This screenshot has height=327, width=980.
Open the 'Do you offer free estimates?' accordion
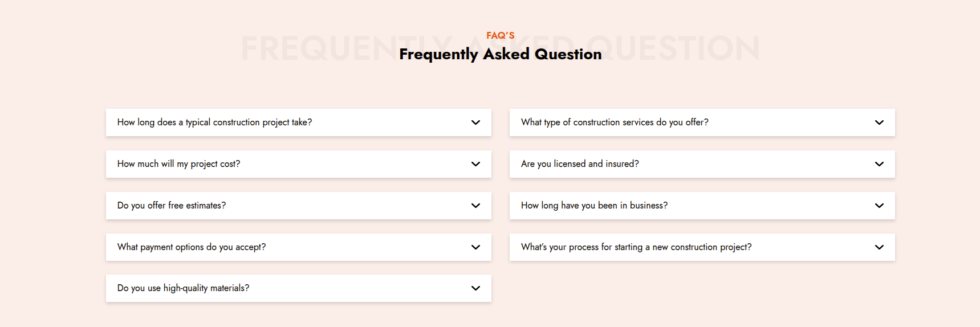pos(172,206)
